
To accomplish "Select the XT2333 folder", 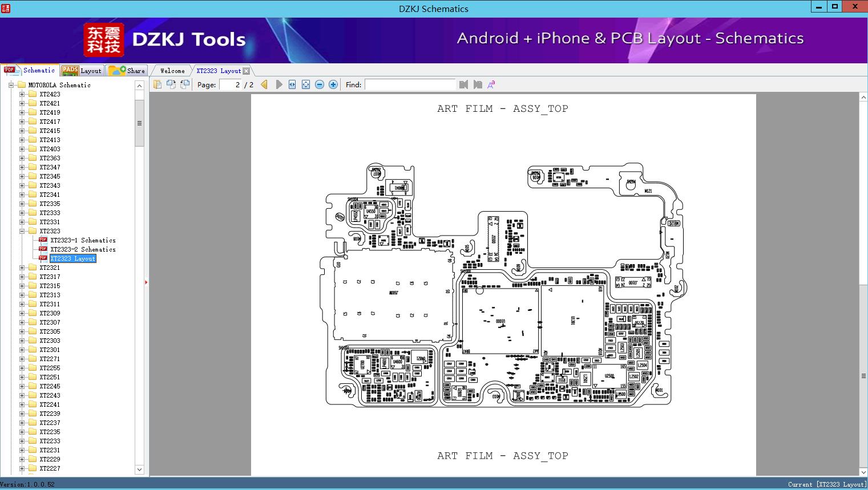I will (50, 213).
